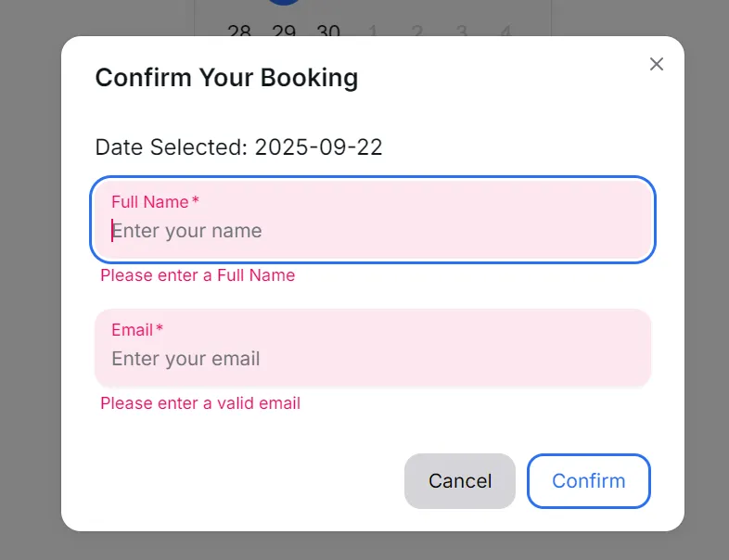Click into the Full Name input field
Image resolution: width=729 pixels, height=560 pixels.
371,231
